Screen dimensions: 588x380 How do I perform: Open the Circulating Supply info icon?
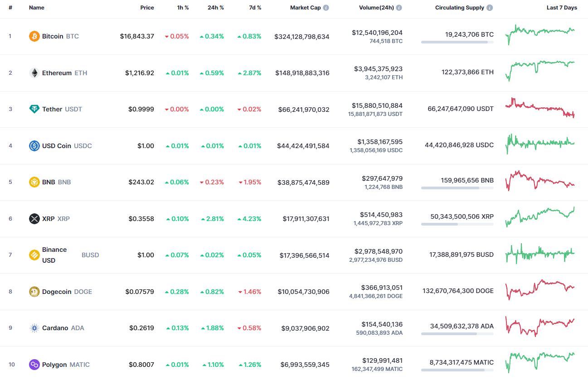click(x=490, y=8)
